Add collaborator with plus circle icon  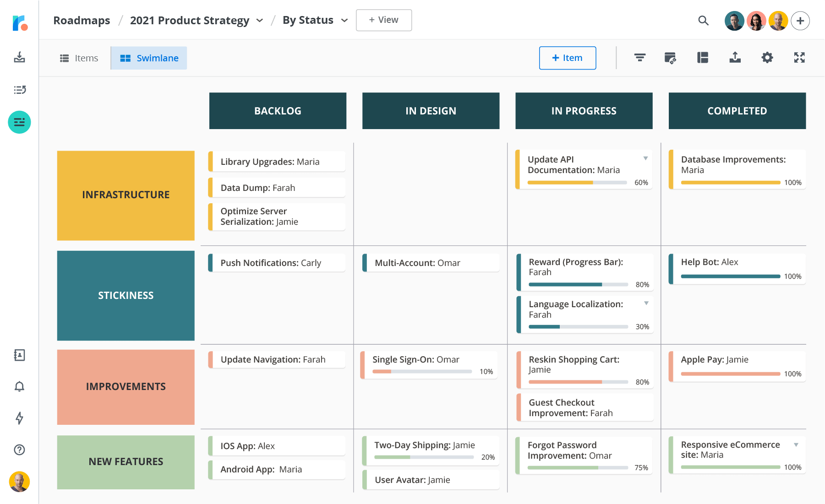[800, 21]
